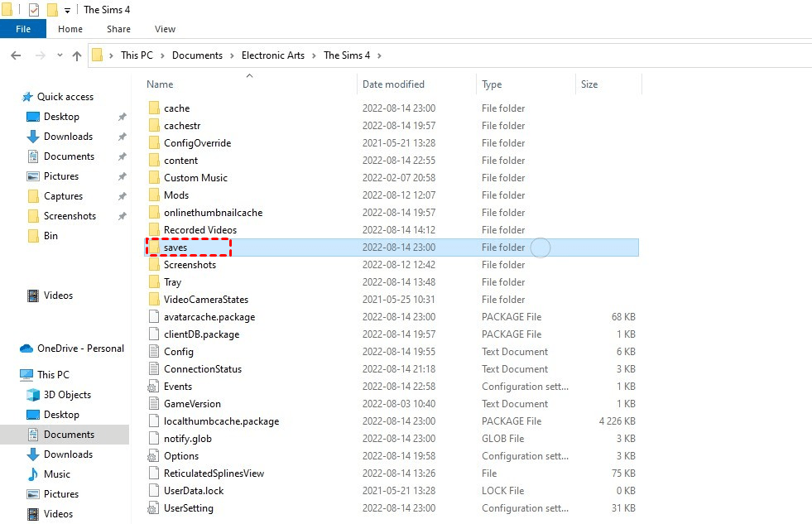Click the New Folder quick access toolbar icon
Screen dimensions: 812x524
point(52,10)
